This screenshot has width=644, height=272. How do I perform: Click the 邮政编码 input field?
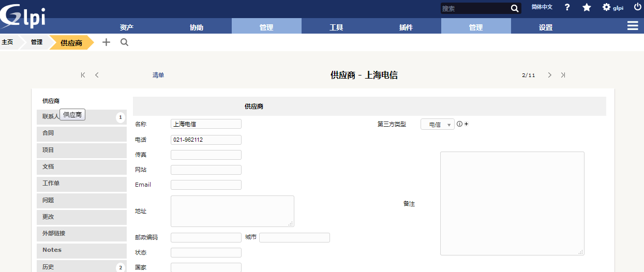click(206, 237)
